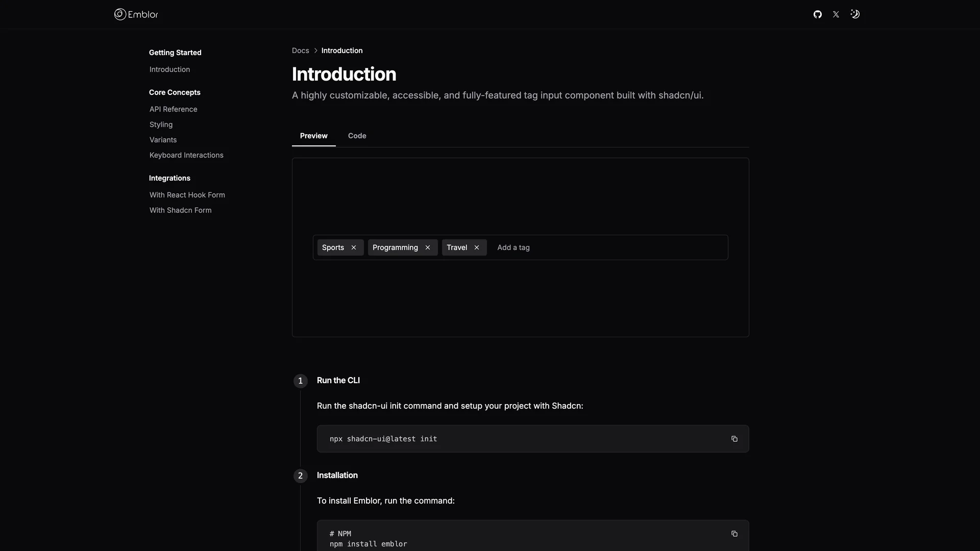Screen dimensions: 980x551
Task: Navigate to API Reference documentation
Action: point(173,109)
